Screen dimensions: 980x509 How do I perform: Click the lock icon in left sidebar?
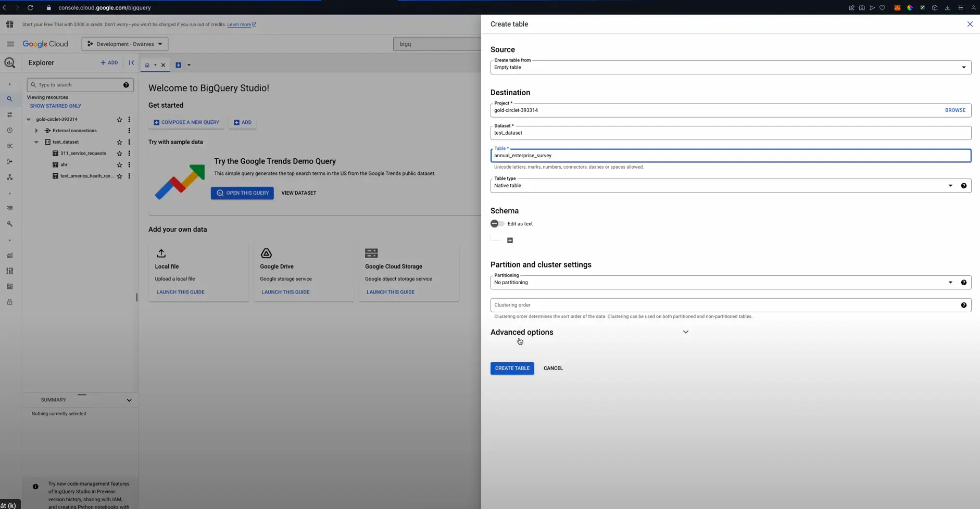[9, 302]
